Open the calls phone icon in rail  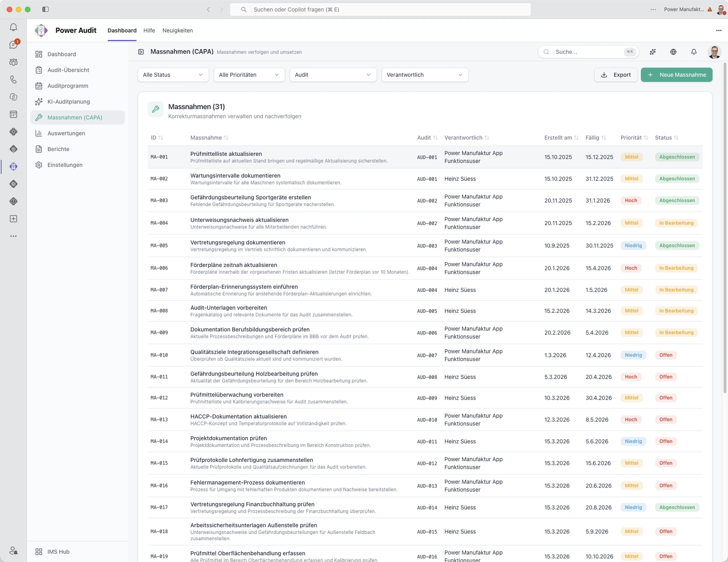[x=14, y=80]
